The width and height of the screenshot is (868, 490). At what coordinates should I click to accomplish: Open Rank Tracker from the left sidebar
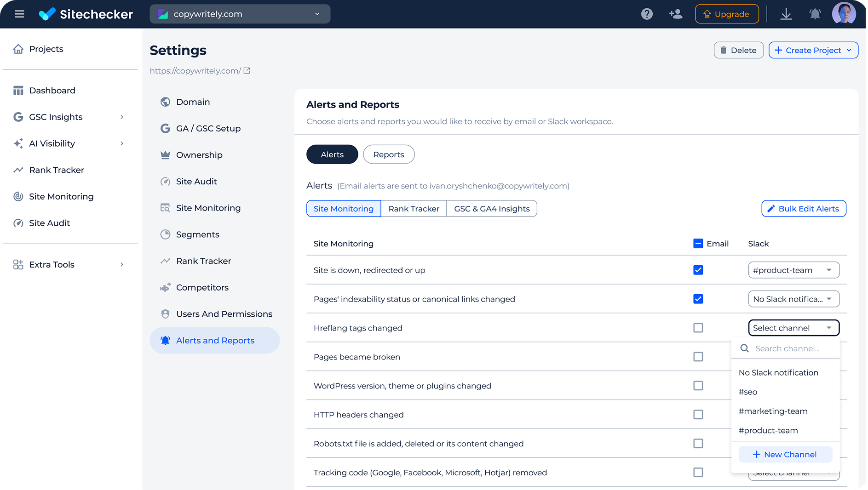coord(56,170)
